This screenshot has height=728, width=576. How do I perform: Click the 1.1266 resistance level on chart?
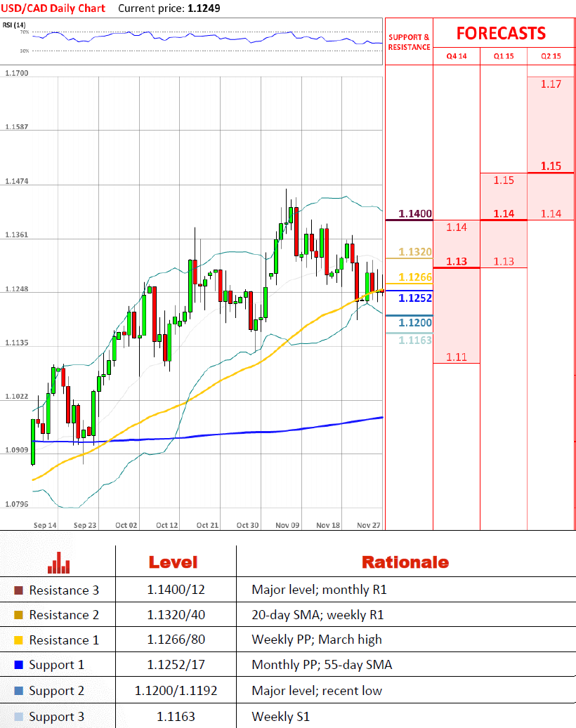[415, 277]
